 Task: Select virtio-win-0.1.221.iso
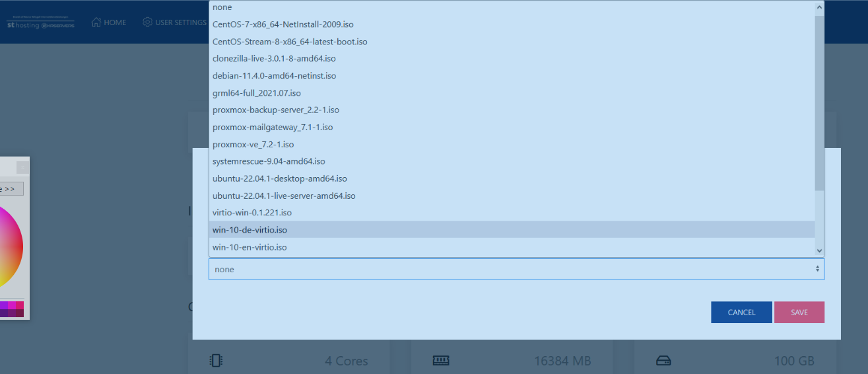(512, 213)
